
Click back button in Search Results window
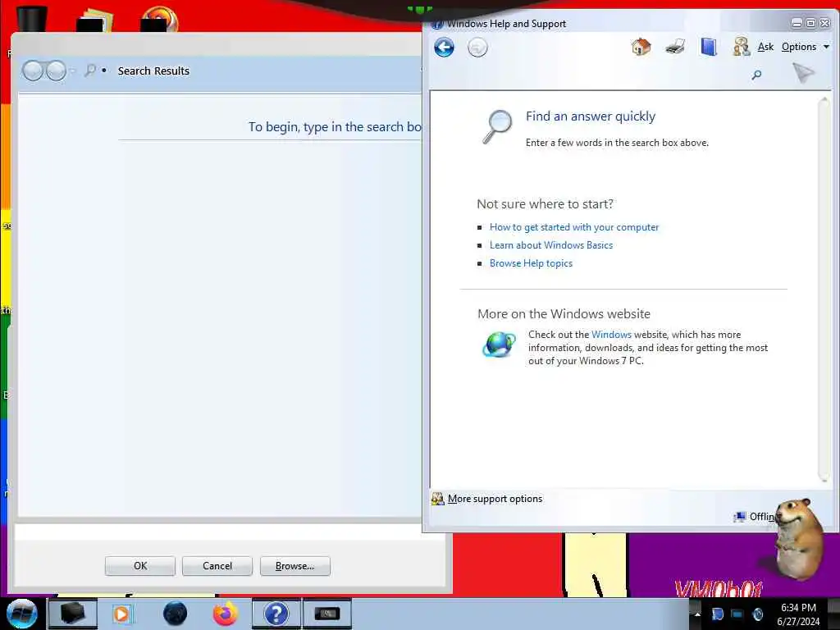coord(33,71)
